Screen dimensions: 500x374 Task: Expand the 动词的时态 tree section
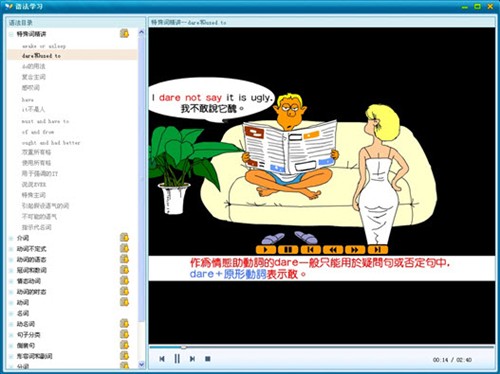11,292
